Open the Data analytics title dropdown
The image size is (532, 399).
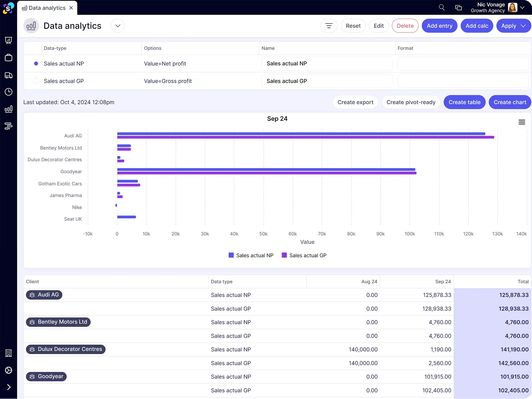pos(118,26)
